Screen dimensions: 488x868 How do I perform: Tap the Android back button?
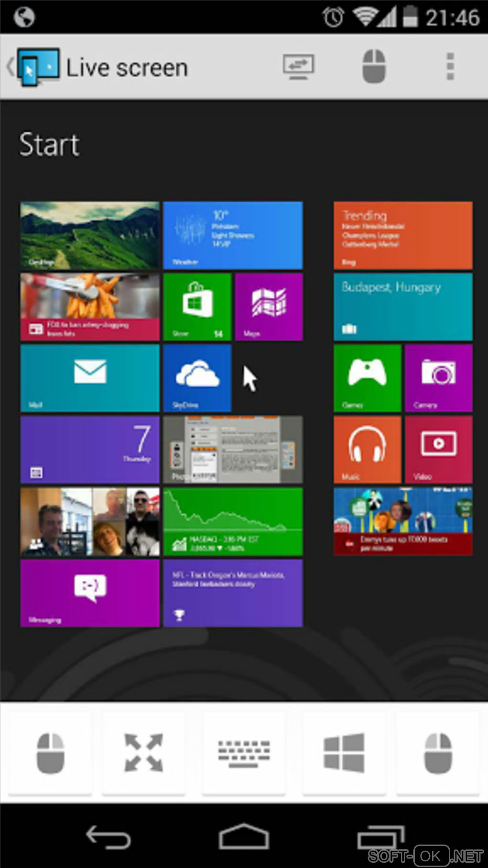(x=108, y=838)
